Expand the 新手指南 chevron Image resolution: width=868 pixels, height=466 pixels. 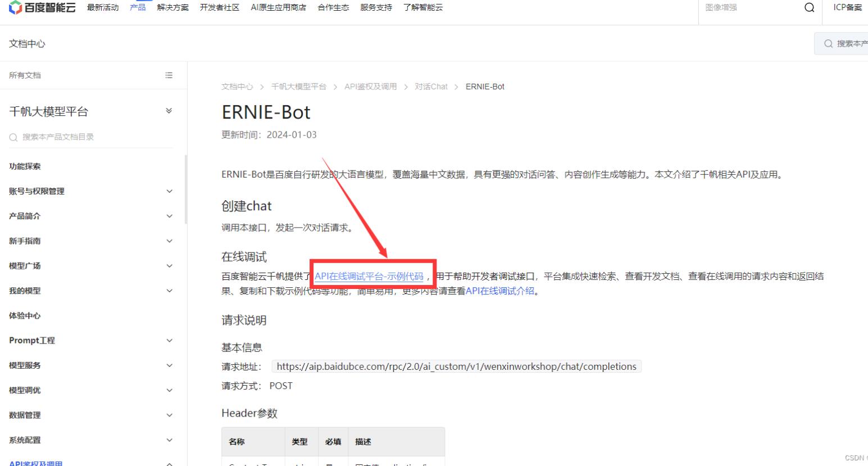pyautogui.click(x=169, y=241)
